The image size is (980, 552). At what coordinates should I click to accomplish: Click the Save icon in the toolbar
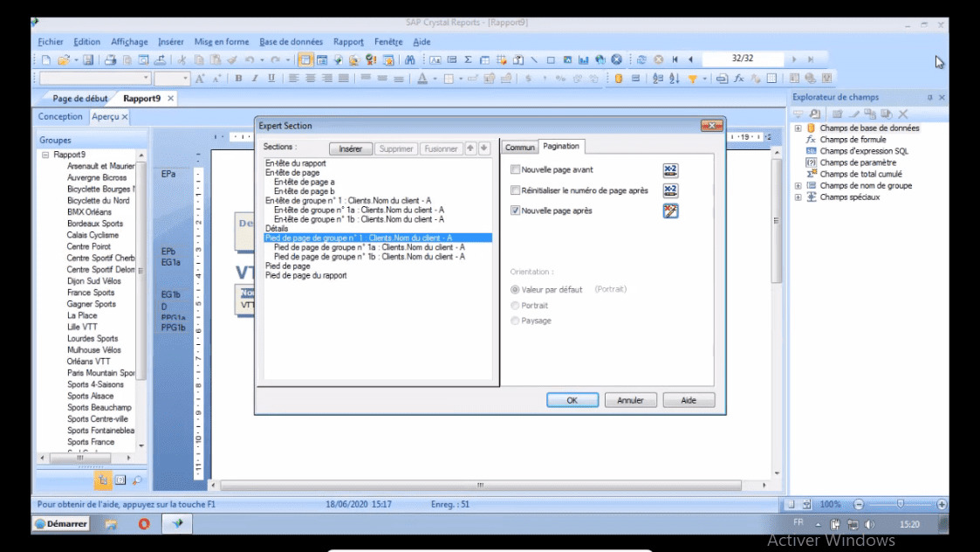pyautogui.click(x=88, y=60)
